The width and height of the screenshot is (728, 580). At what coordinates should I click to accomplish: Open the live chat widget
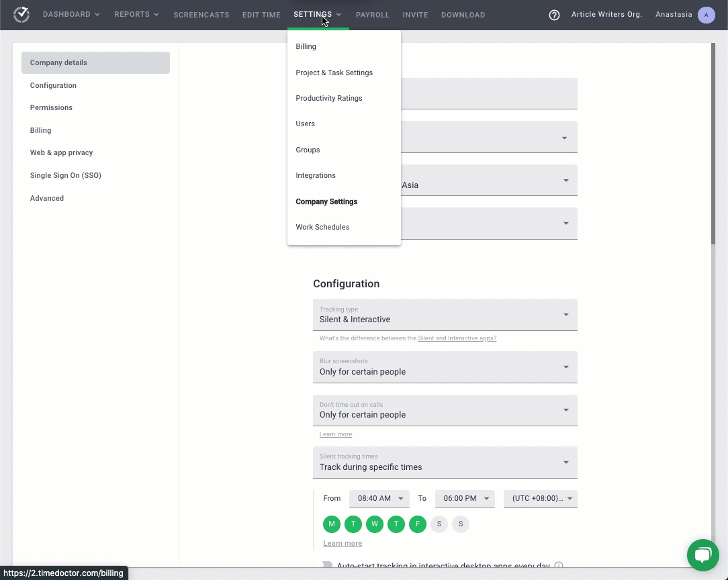pos(702,554)
